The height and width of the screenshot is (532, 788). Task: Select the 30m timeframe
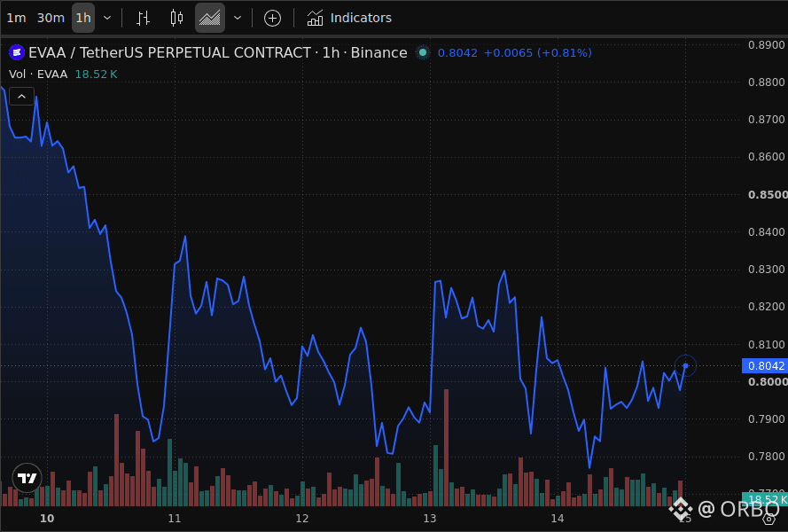pos(51,18)
